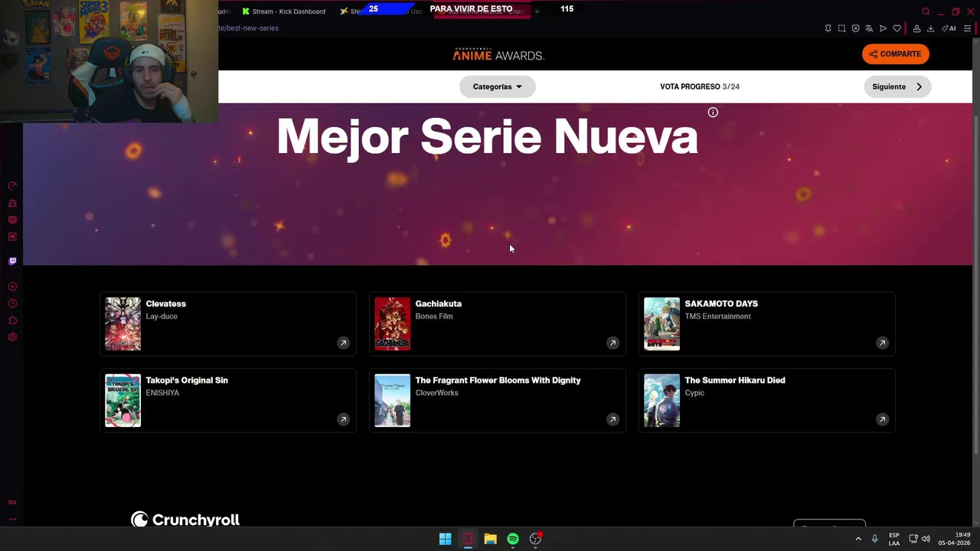Click the translate page icon

point(869,28)
